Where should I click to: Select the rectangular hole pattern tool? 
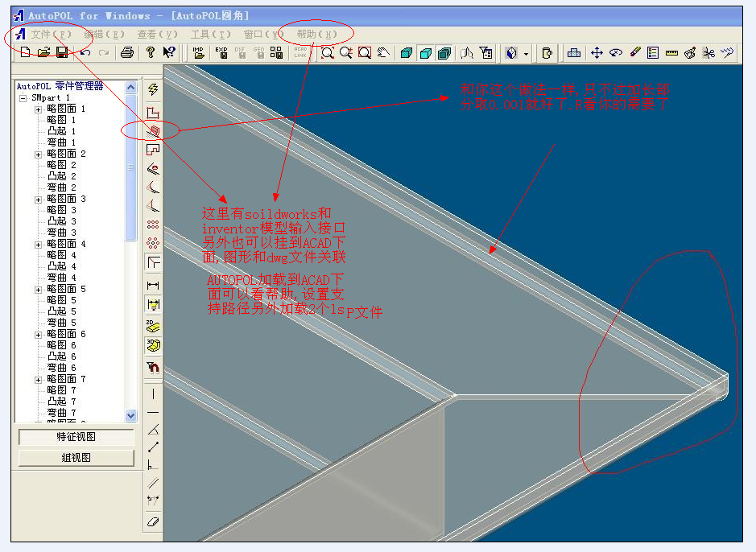tap(153, 225)
